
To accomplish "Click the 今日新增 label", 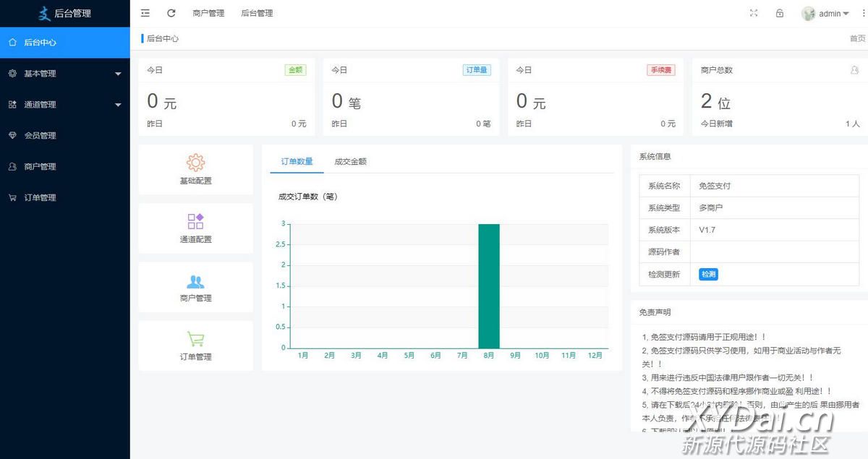I will click(716, 124).
